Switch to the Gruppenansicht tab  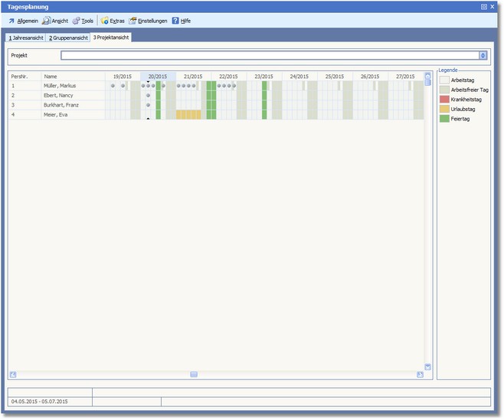tap(67, 37)
